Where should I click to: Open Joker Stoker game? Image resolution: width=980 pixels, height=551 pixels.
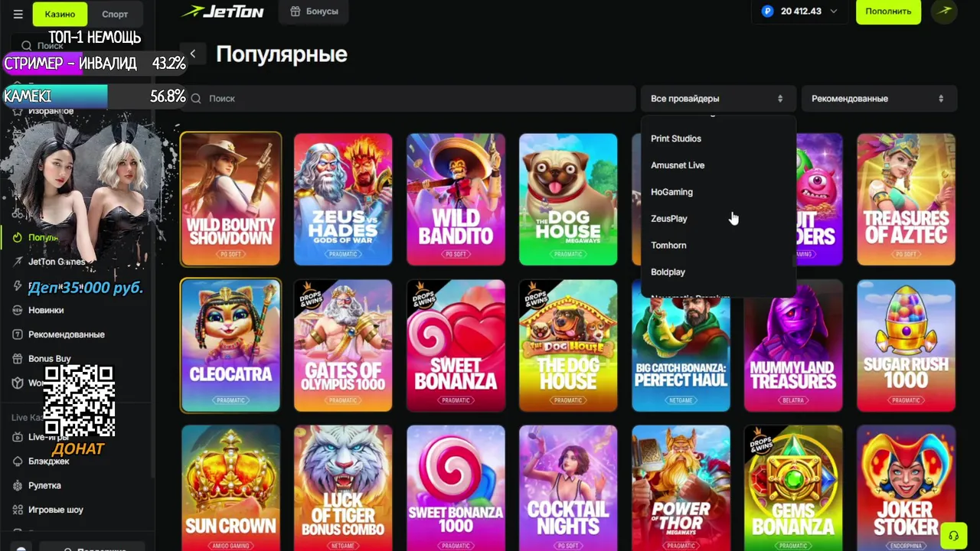(906, 487)
